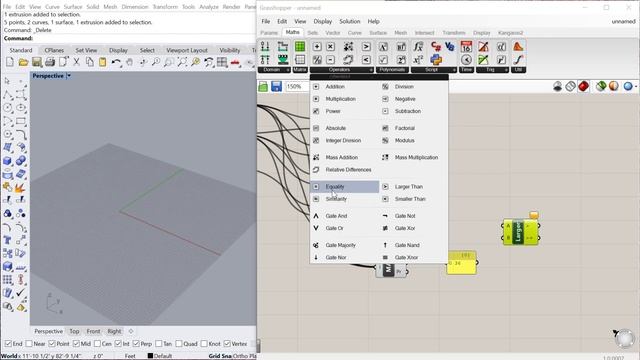Screen dimensions: 640x360
Task: Open the Perspective viewport dropdown arrow
Action: coord(69,76)
